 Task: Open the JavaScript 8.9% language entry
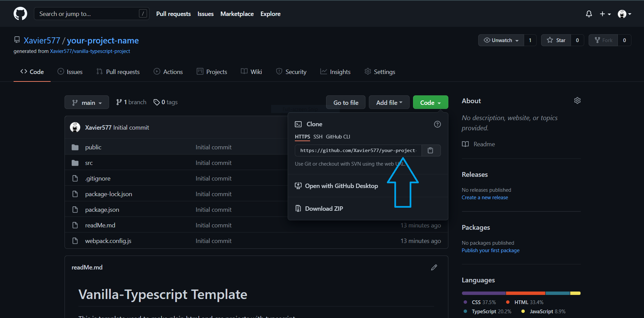(543, 312)
